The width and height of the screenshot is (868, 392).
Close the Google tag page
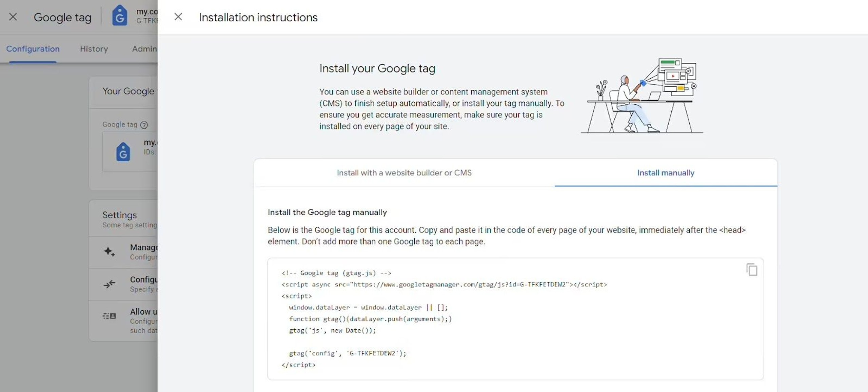coord(13,17)
